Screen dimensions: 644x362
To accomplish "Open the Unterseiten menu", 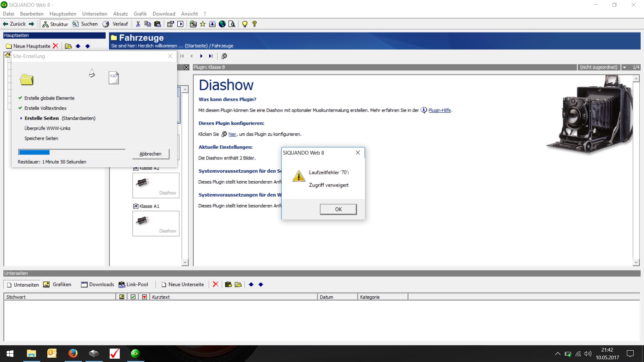I will point(95,14).
